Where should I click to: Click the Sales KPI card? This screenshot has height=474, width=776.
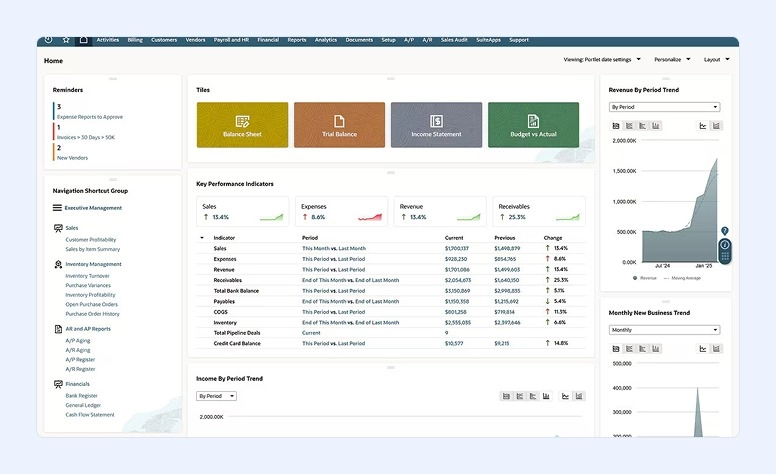point(242,212)
